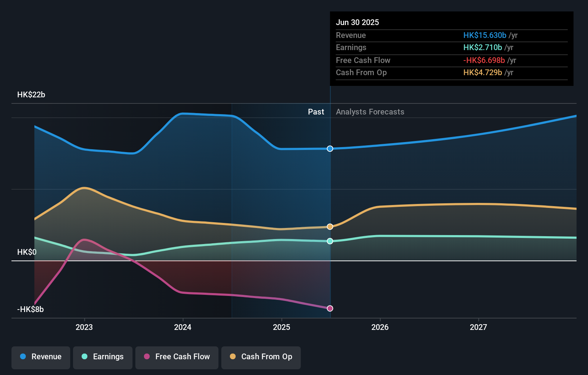Click the pink Free Cash Flow legend dot
588x375 pixels.
point(147,356)
